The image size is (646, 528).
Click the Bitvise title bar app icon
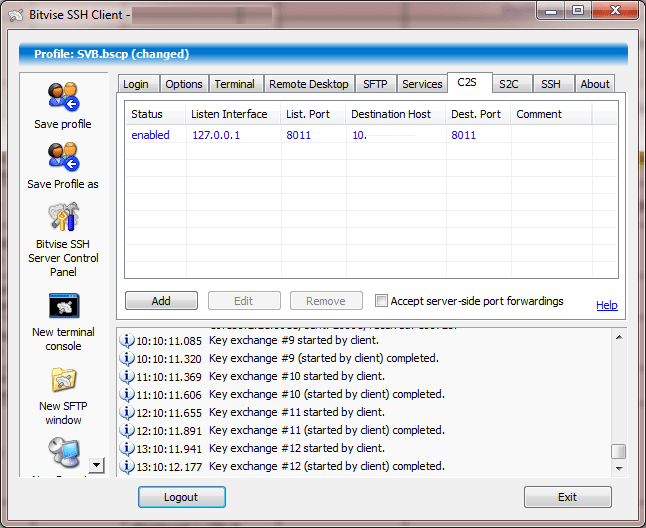pos(12,12)
